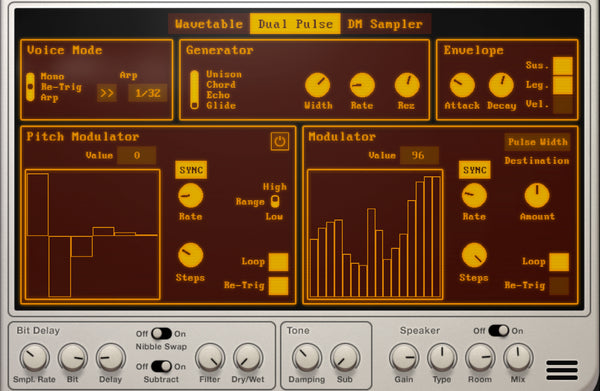Click the Pitch Modulator Steps knob
Image resolution: width=600 pixels, height=391 pixels.
click(x=191, y=255)
